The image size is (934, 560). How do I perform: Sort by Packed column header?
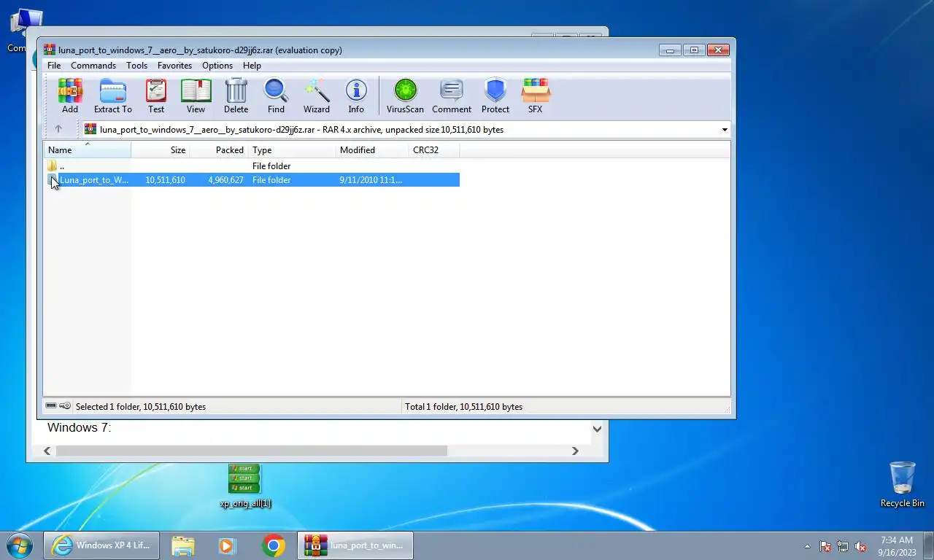[x=219, y=150]
